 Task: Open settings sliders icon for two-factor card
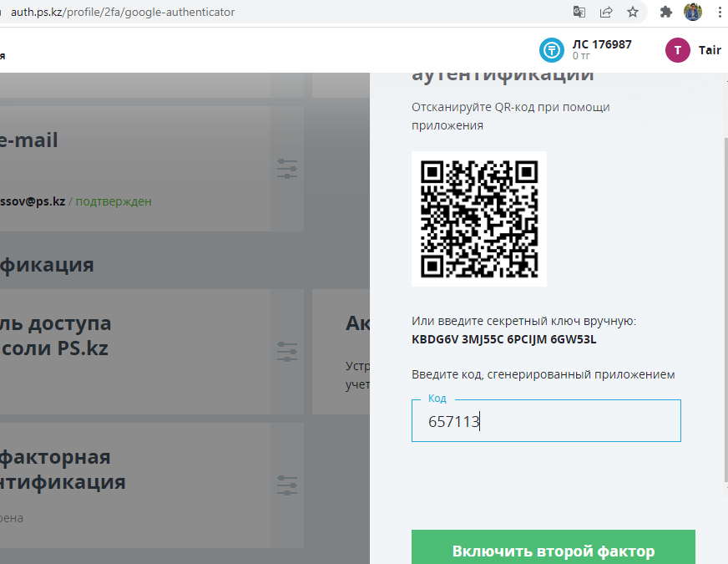(287, 485)
